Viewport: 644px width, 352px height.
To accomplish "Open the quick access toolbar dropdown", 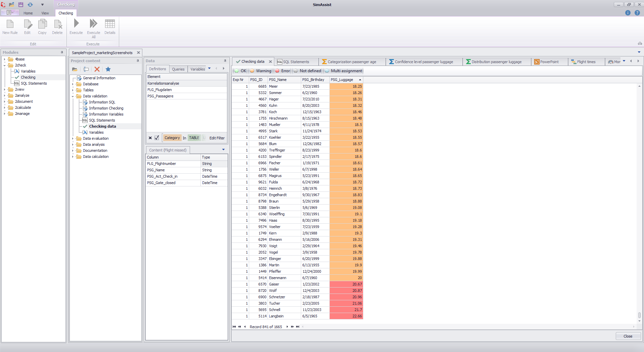I will coord(42,5).
